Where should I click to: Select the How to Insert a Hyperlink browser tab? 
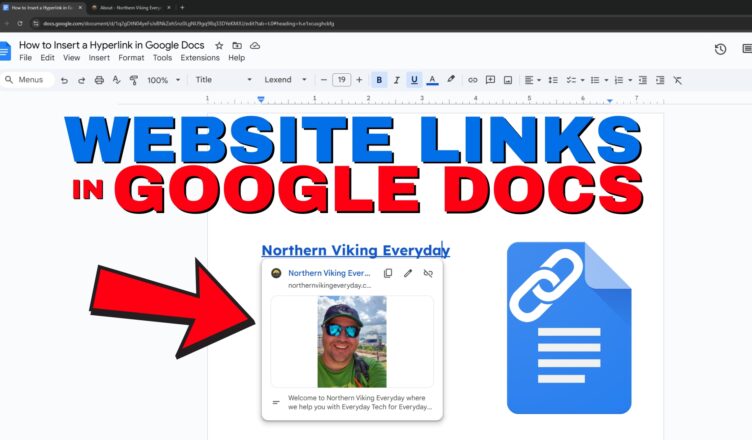click(43, 8)
